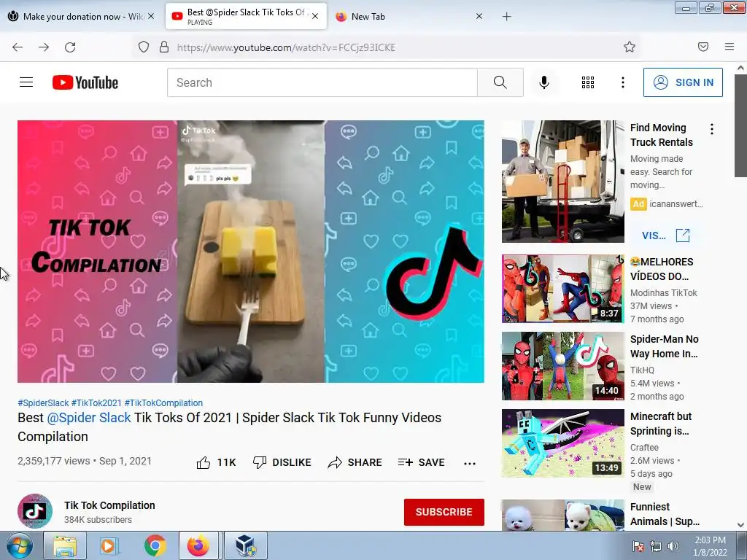Screen dimensions: 747x560
Task: Click the #TikTok2021 hashtag
Action: coord(96,402)
